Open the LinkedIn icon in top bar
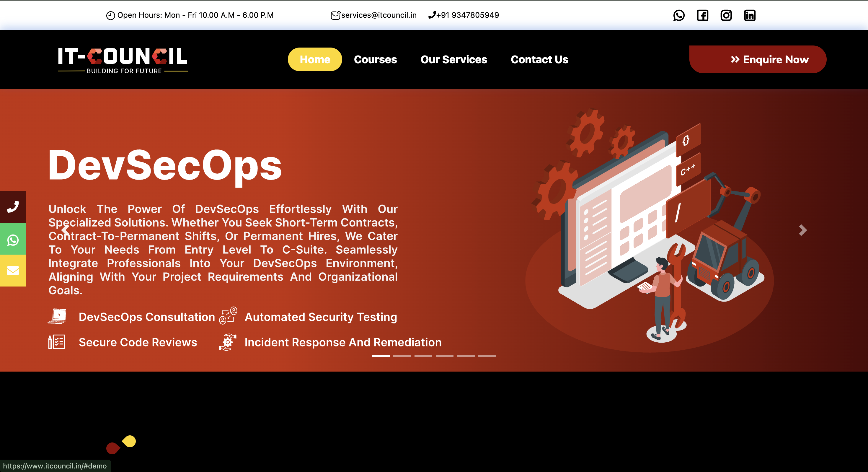The width and height of the screenshot is (868, 472). 750,16
